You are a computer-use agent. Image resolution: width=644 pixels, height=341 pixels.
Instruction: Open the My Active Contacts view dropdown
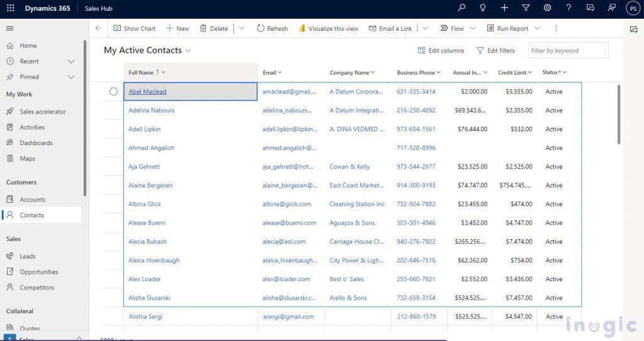(188, 50)
